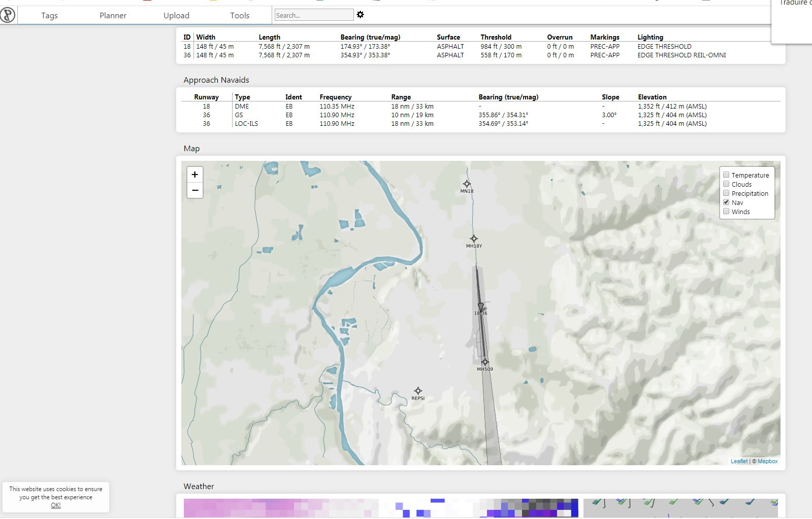
Task: Click the 1,352 ft / 412 m elevation
Action: click(672, 107)
